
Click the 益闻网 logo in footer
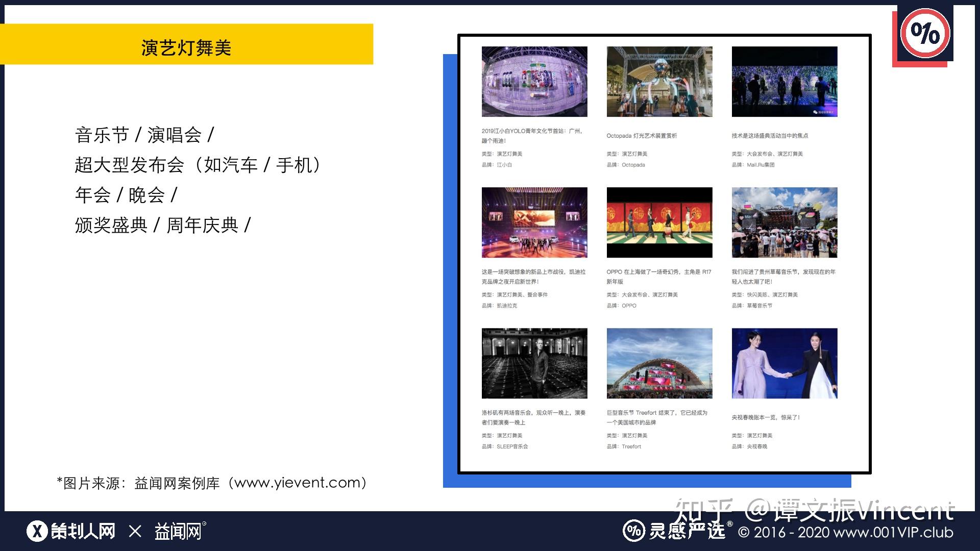click(181, 531)
